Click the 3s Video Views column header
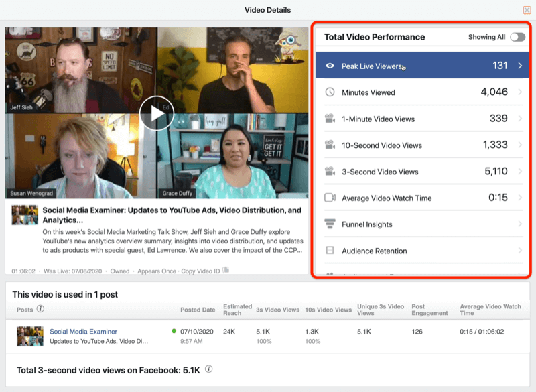 (277, 310)
